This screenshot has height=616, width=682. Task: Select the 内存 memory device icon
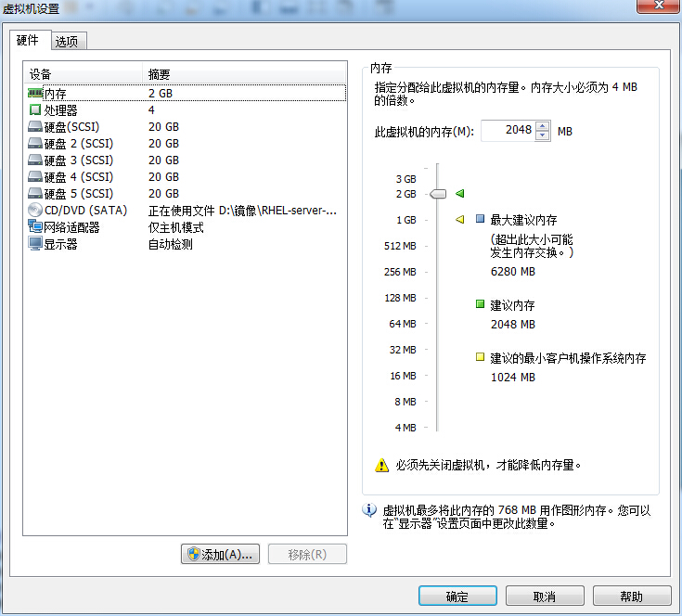[35, 93]
